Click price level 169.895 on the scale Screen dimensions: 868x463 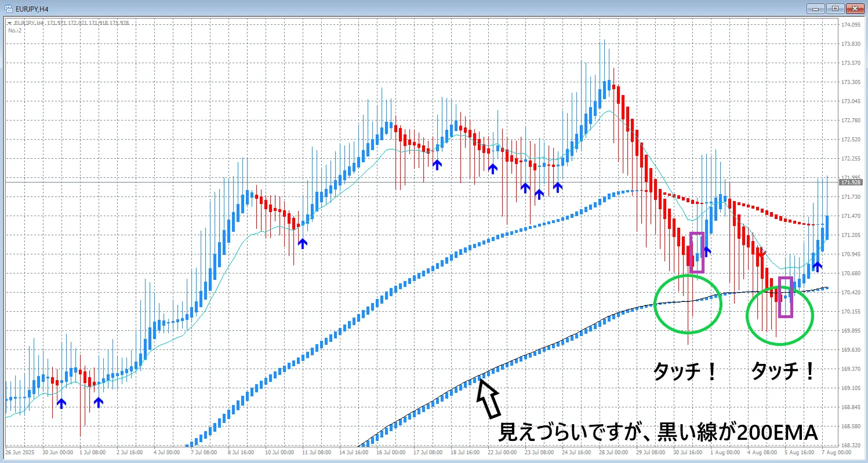point(851,330)
